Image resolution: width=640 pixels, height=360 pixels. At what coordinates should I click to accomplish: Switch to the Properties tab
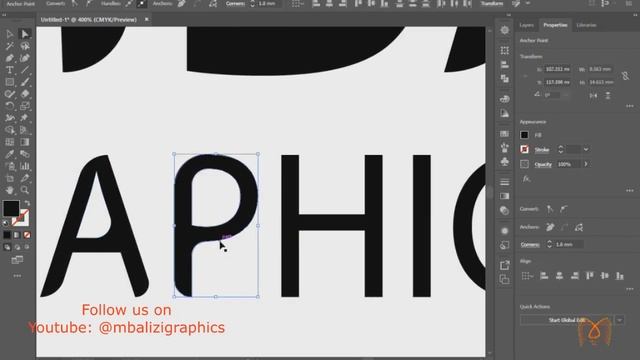[x=555, y=25]
